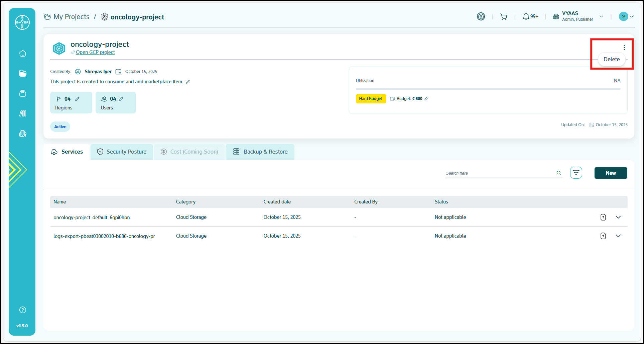Switch to the Backup & Restore tab
This screenshot has width=644, height=344.
(260, 152)
